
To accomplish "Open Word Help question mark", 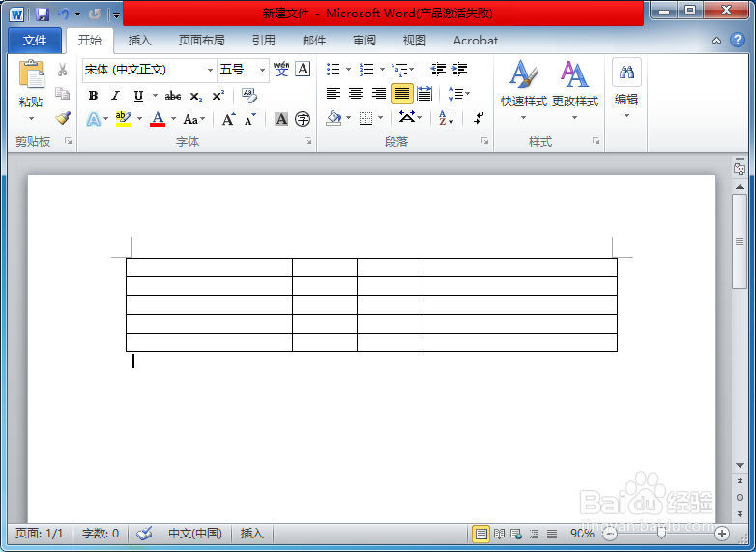I will pos(738,40).
